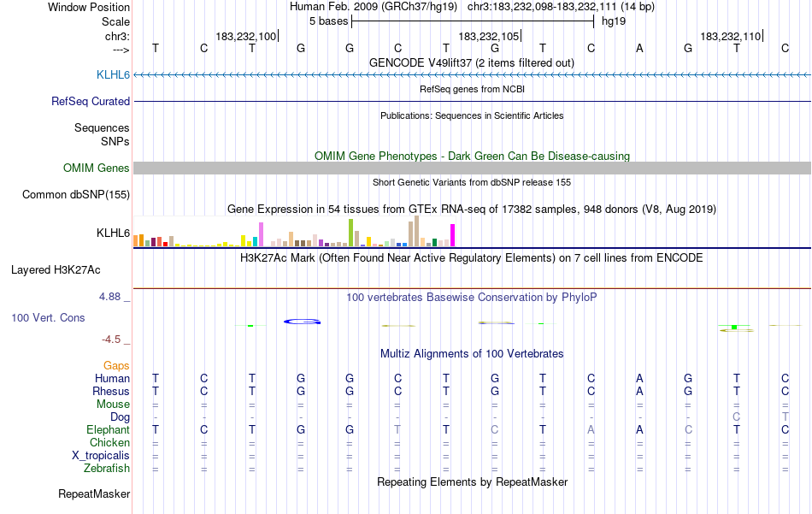
Task: Open Publications: Sequences in Scientific Articles title
Action: 472,115
